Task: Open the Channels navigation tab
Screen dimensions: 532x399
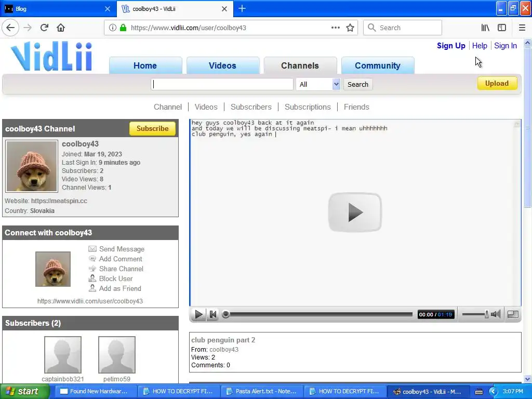Action: pos(300,65)
